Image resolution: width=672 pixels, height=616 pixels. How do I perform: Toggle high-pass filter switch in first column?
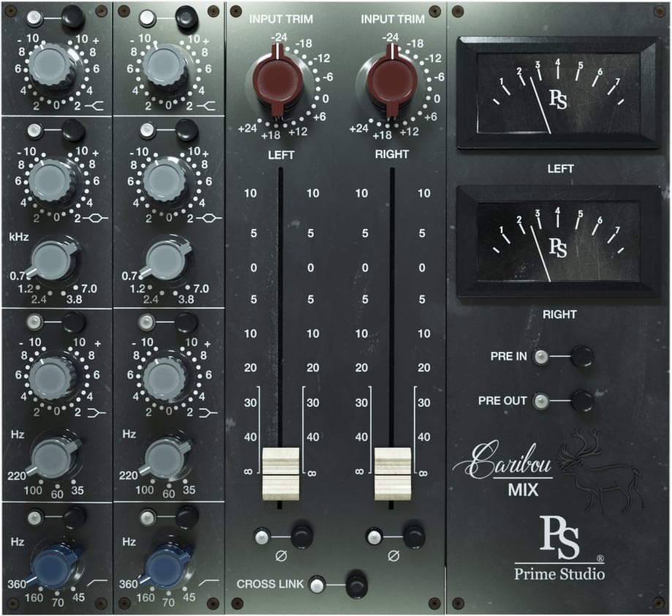[73, 518]
